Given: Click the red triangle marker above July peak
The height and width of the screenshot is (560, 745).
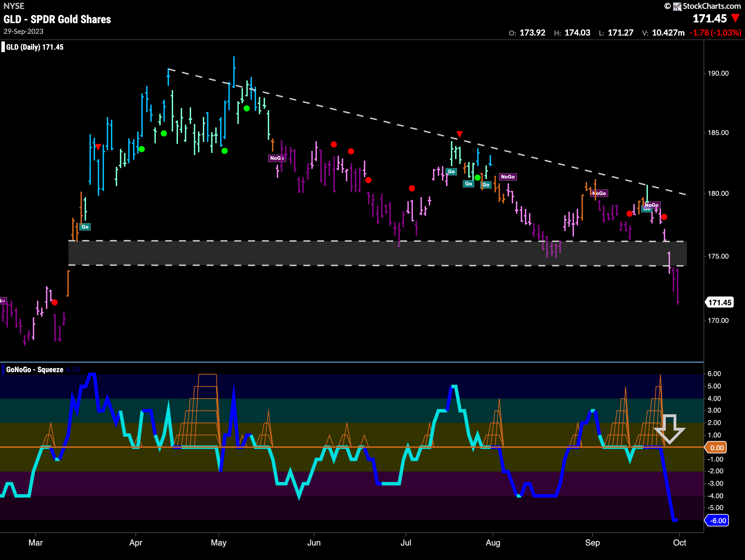Looking at the screenshot, I should pos(459,134).
